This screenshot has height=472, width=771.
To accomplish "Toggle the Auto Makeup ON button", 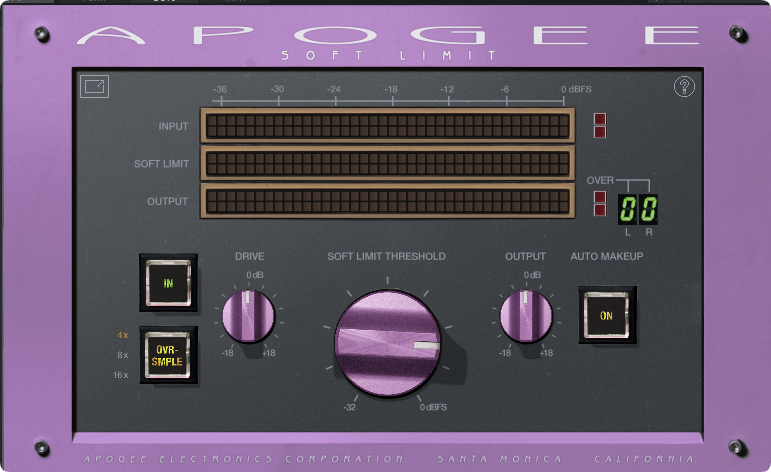I will pyautogui.click(x=607, y=315).
